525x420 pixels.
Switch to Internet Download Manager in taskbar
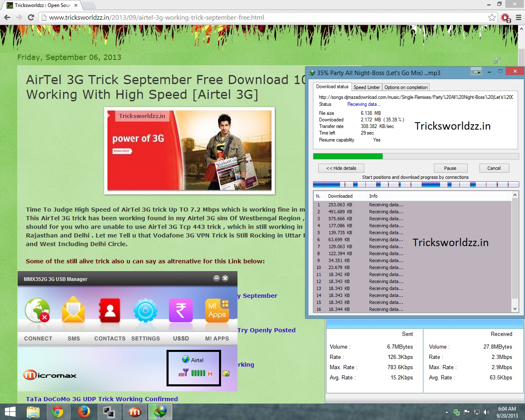point(160,412)
